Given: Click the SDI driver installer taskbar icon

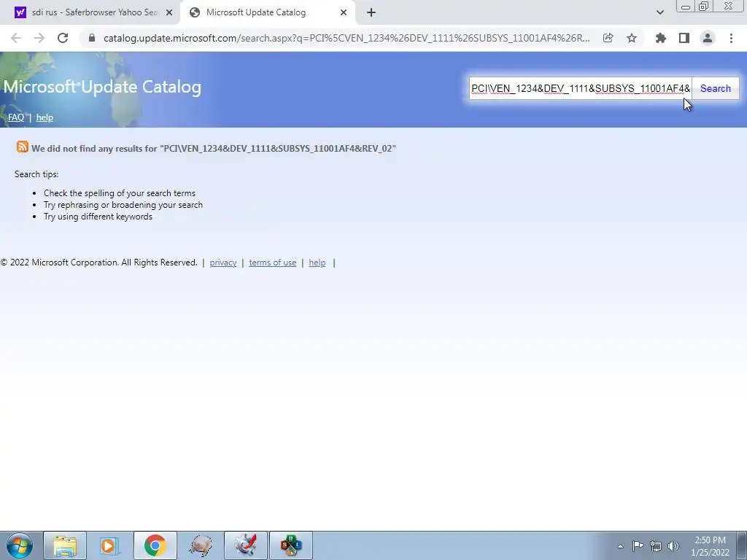Looking at the screenshot, I should click(x=291, y=545).
